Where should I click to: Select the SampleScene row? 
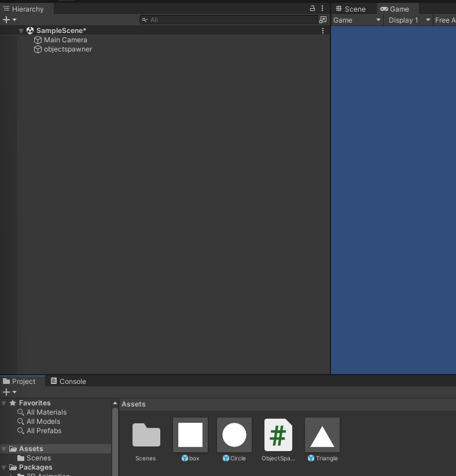[x=165, y=31]
